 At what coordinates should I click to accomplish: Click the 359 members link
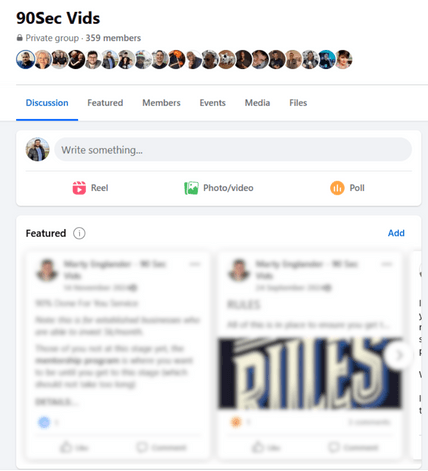click(113, 38)
